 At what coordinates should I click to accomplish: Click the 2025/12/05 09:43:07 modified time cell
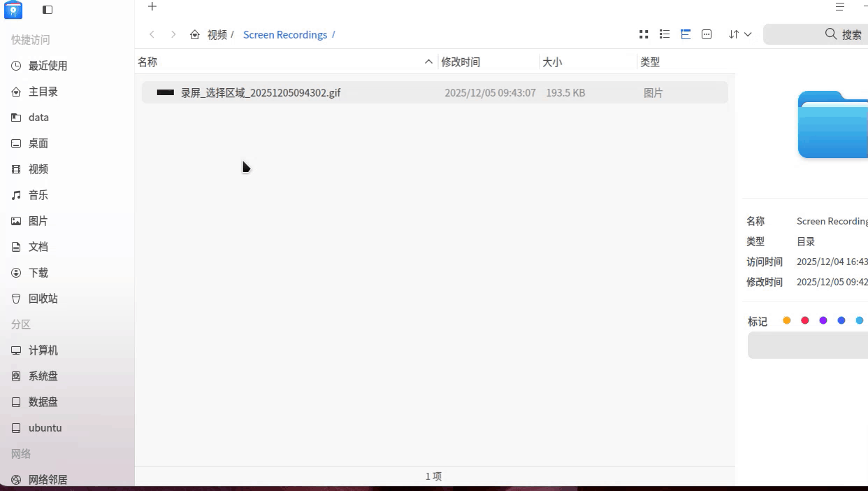point(490,92)
